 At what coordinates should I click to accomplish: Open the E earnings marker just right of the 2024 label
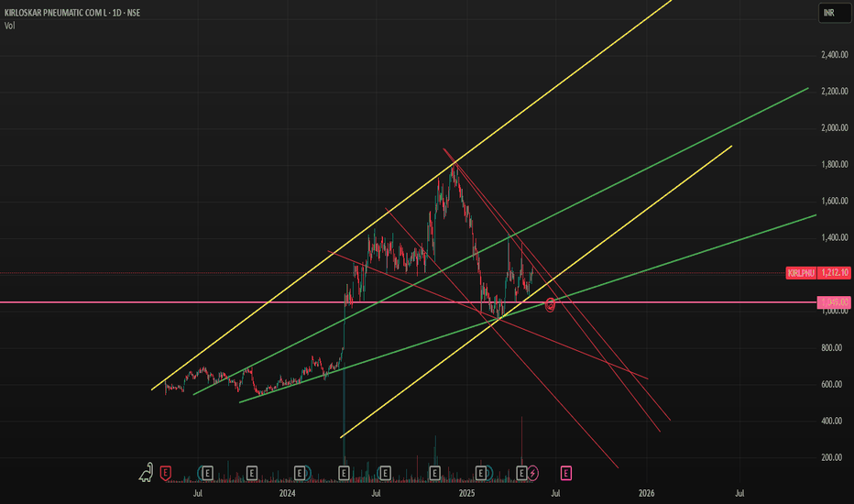coord(300,473)
